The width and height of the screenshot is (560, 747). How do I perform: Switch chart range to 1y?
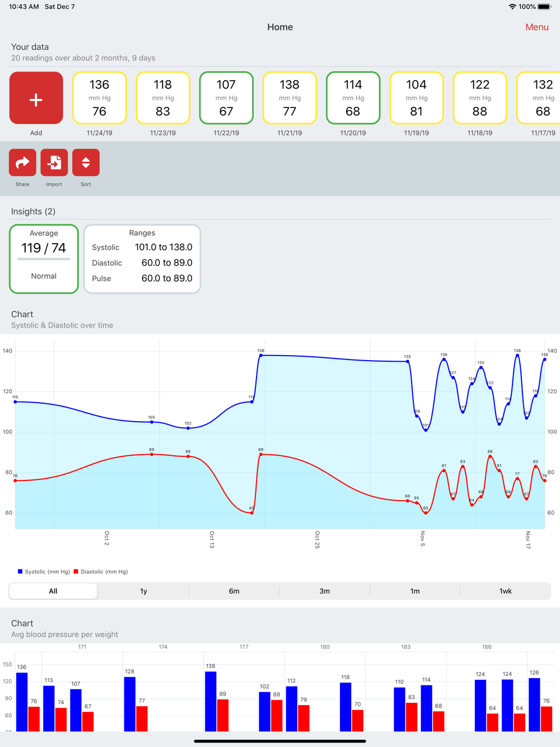click(143, 591)
